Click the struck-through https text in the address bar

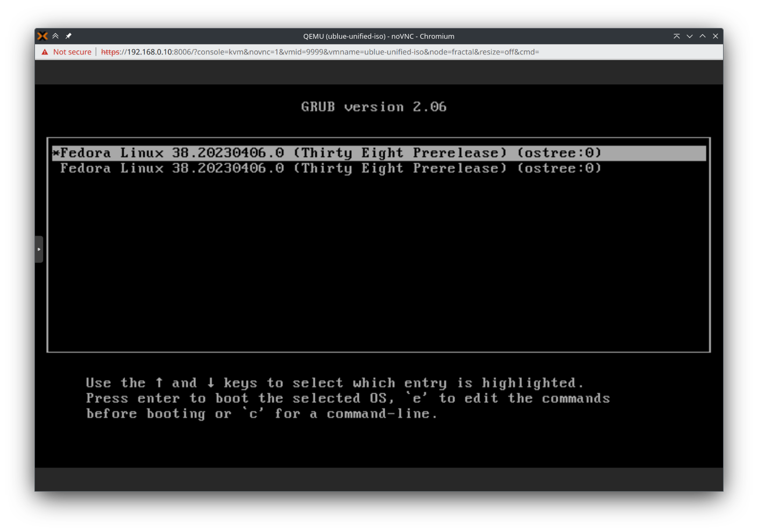click(110, 52)
